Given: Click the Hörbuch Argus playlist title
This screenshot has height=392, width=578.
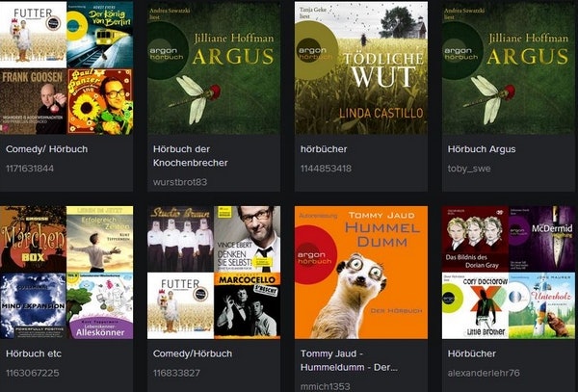Looking at the screenshot, I should pos(482,149).
